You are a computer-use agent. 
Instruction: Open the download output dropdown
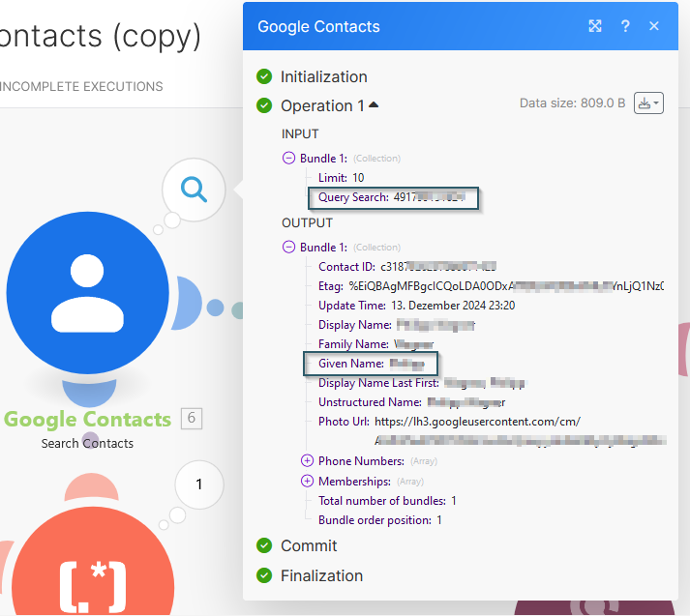pos(648,103)
